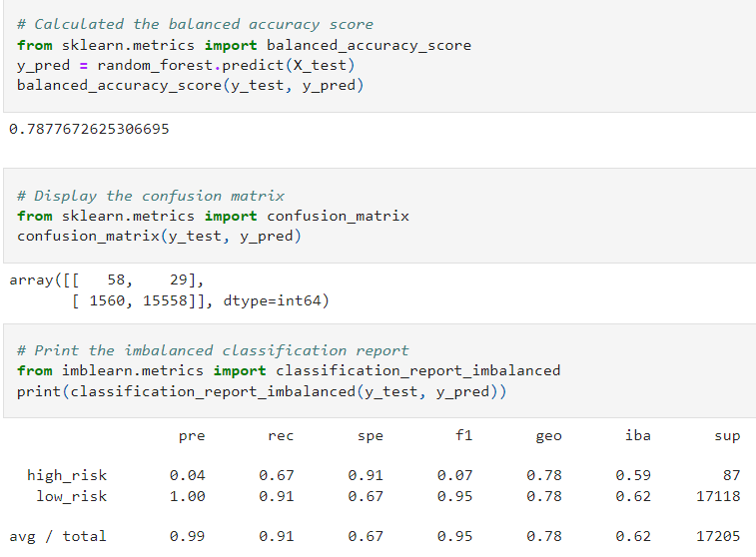Click the 'rec' column header
This screenshot has height=557, width=756.
tap(281, 436)
